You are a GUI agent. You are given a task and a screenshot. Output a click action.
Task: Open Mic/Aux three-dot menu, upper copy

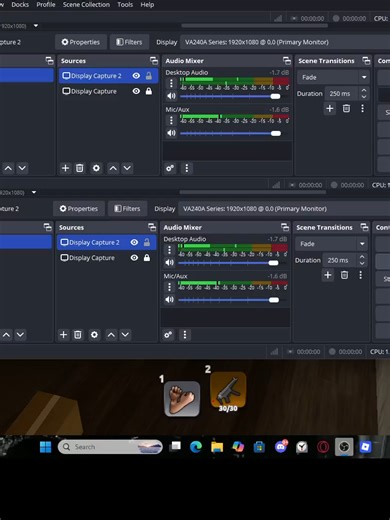click(x=171, y=120)
